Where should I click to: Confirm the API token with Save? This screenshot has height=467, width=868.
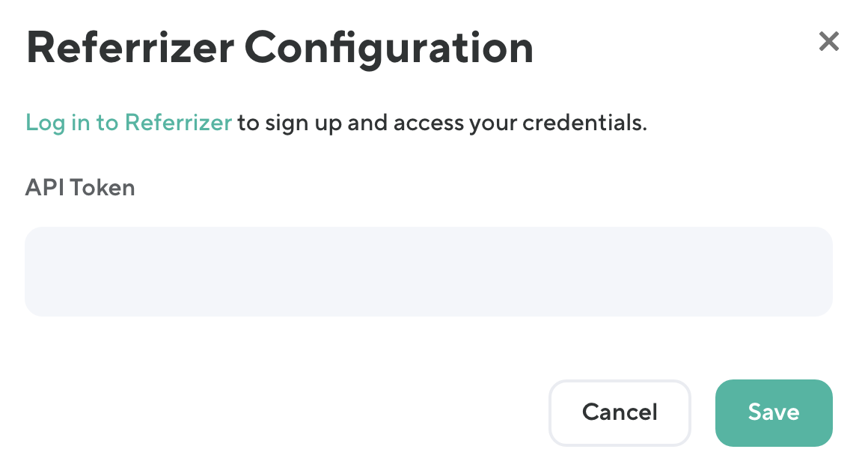click(774, 412)
